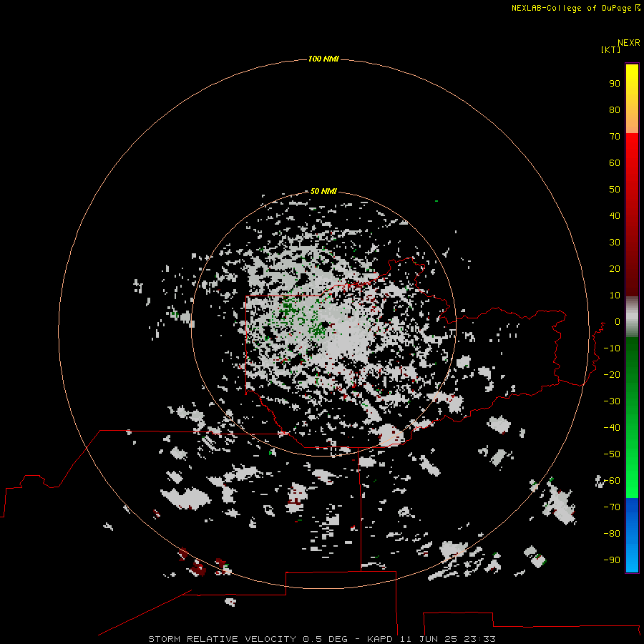Image resolution: width=644 pixels, height=644 pixels.
Task: Click the -20 value on the velocity scale
Action: pyautogui.click(x=612, y=374)
